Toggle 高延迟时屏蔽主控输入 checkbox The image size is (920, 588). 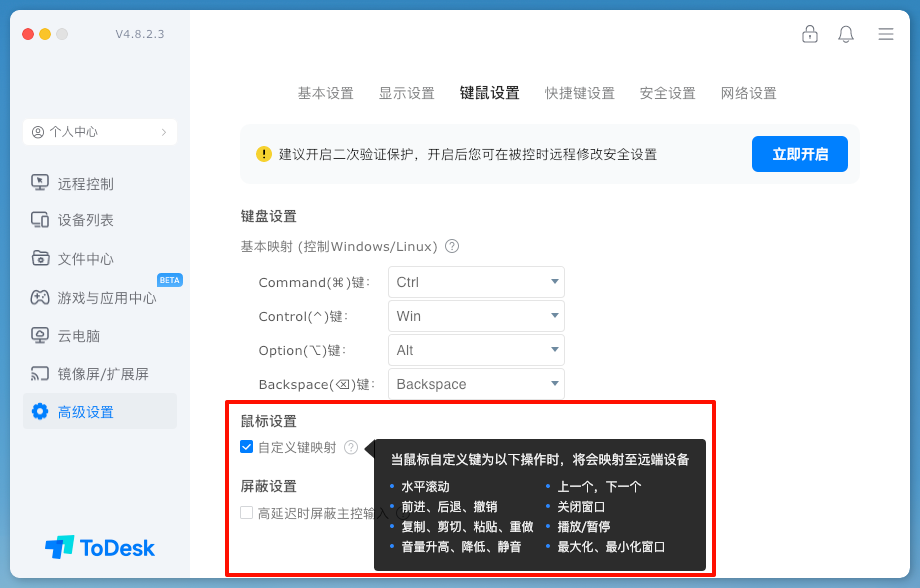coord(247,513)
